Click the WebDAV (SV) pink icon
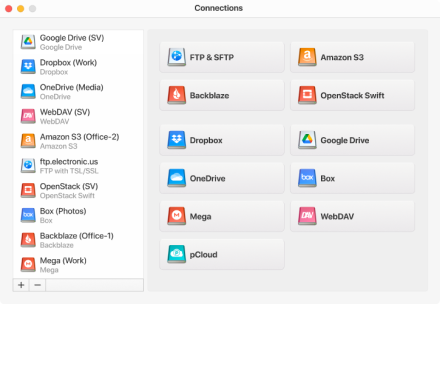 point(28,116)
